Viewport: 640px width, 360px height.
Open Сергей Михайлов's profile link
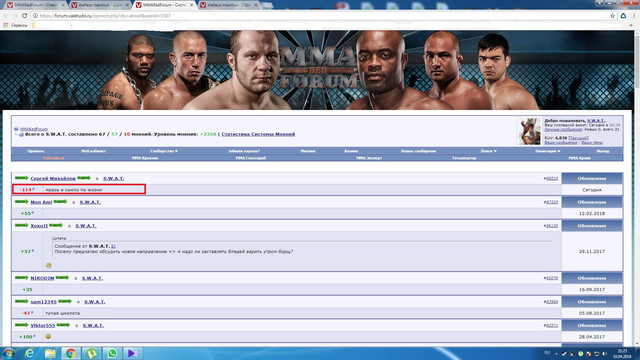(x=53, y=178)
